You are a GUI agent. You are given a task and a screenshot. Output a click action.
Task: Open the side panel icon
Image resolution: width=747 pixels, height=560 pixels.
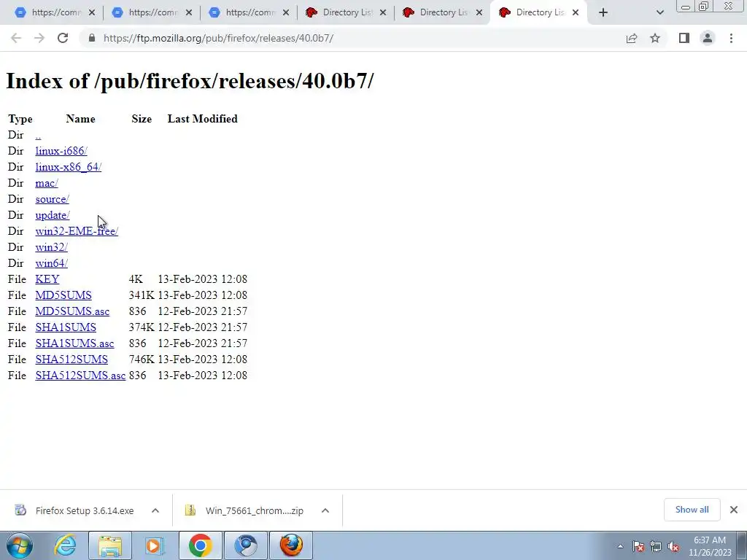click(684, 38)
